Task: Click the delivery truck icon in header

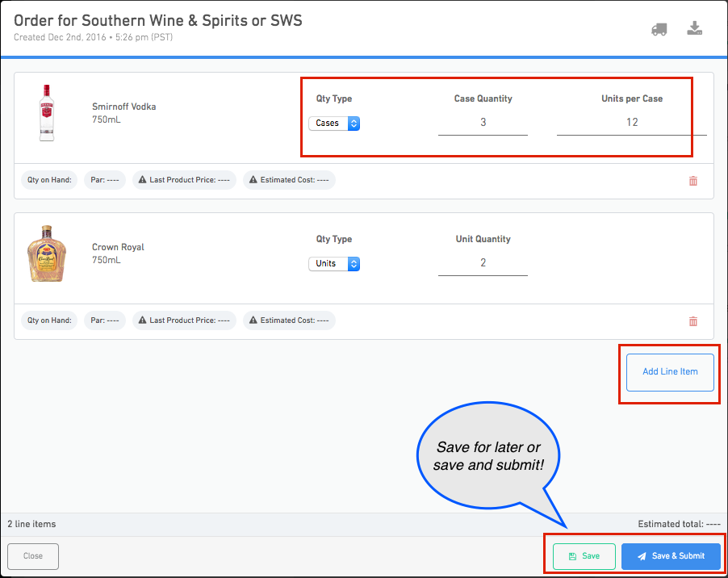Action: (659, 30)
